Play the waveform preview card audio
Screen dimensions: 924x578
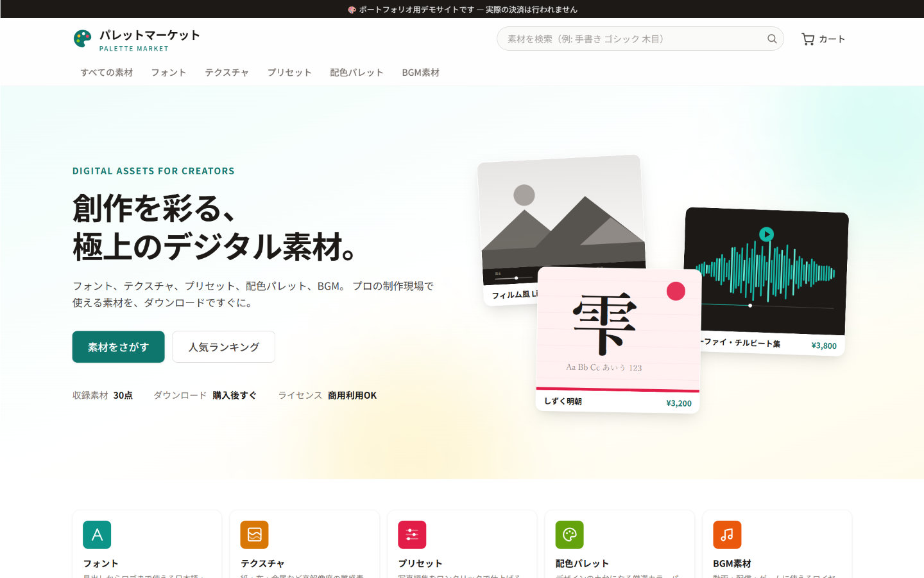(x=766, y=234)
